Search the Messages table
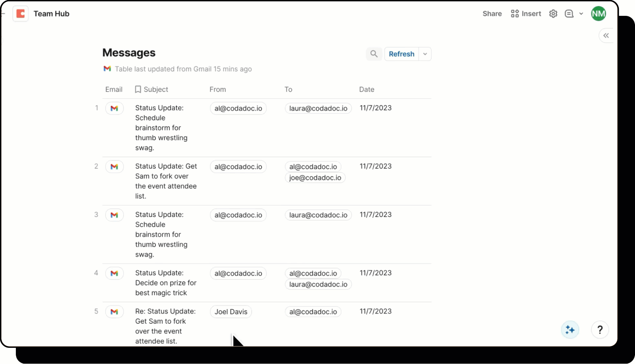 [x=374, y=54]
